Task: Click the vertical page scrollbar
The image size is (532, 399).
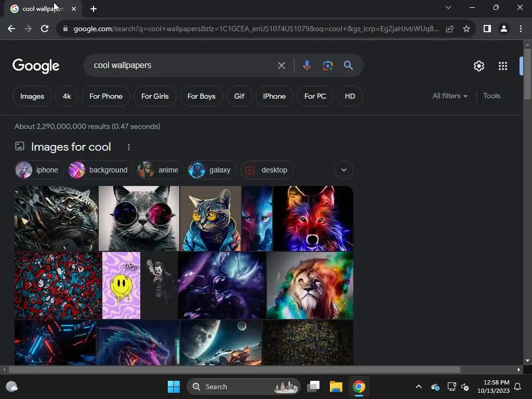Action: pos(527,73)
